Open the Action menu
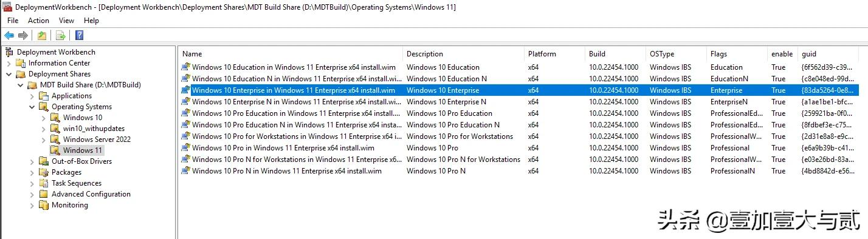 [x=39, y=21]
